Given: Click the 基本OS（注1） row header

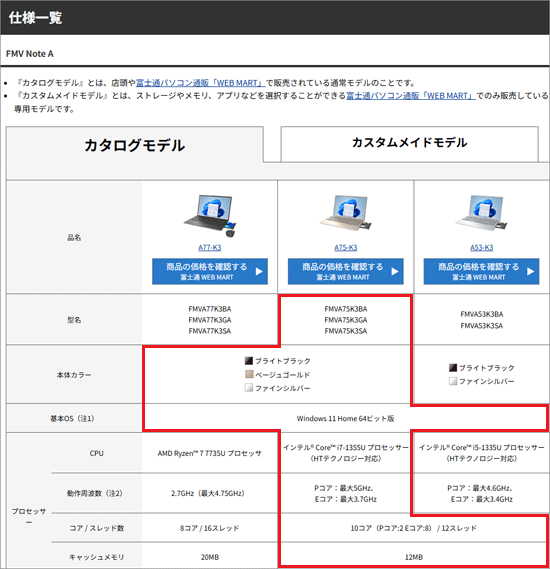Looking at the screenshot, I should coord(74,418).
